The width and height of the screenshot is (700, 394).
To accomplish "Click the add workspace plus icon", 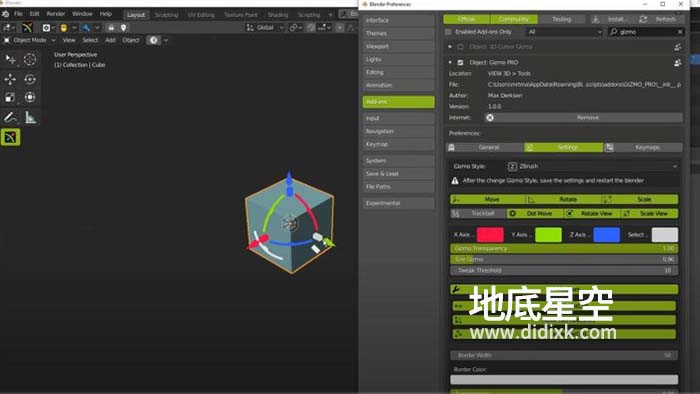I will (x=330, y=15).
